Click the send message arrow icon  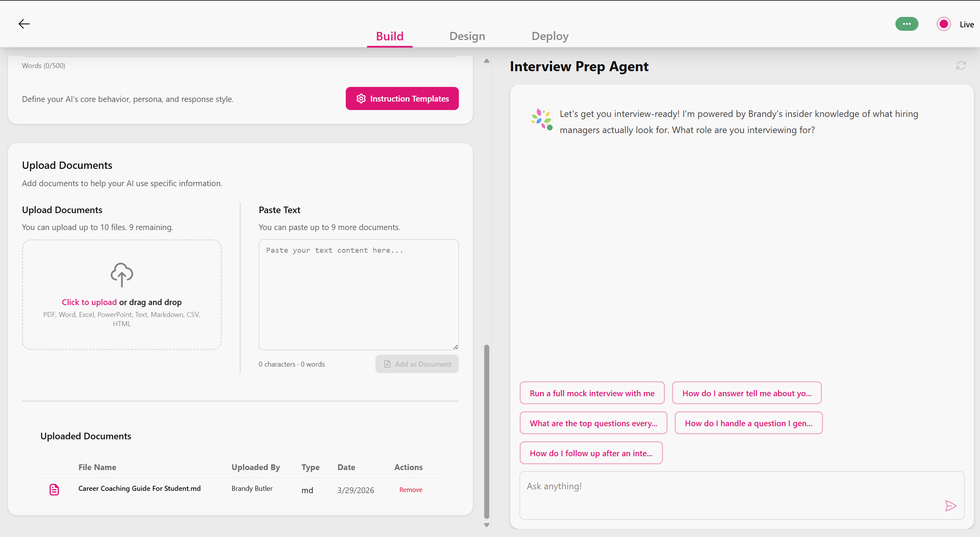pyautogui.click(x=951, y=505)
